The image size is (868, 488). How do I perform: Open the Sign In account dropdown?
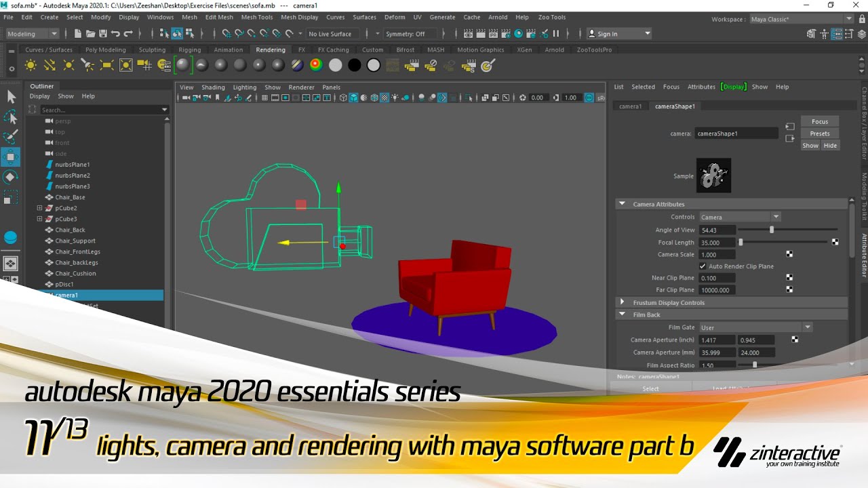pyautogui.click(x=618, y=34)
